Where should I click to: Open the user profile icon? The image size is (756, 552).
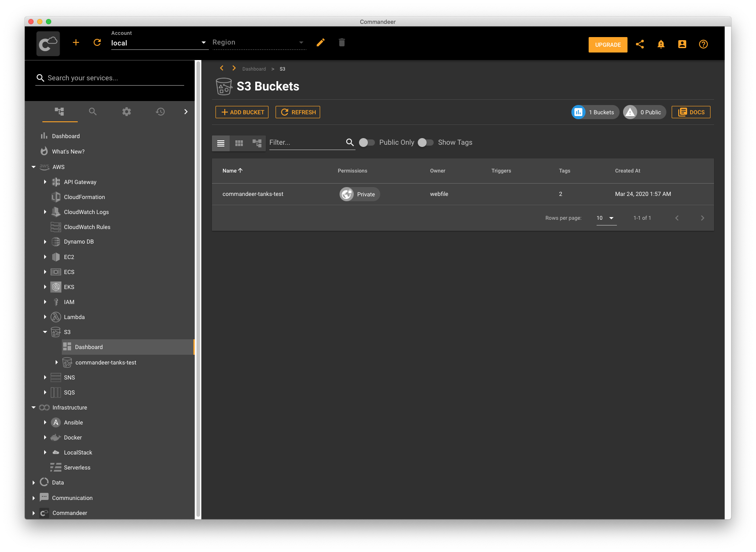tap(682, 44)
